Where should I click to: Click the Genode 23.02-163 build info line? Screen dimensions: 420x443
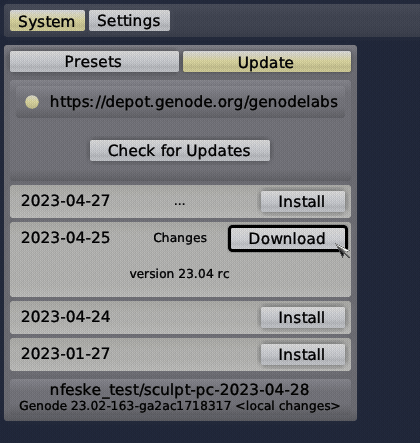pyautogui.click(x=179, y=406)
